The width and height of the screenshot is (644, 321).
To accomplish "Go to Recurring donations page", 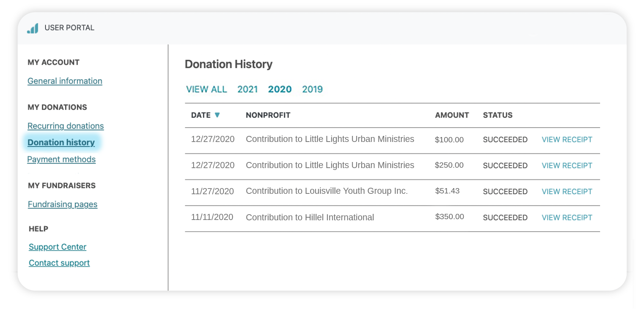I will 66,126.
